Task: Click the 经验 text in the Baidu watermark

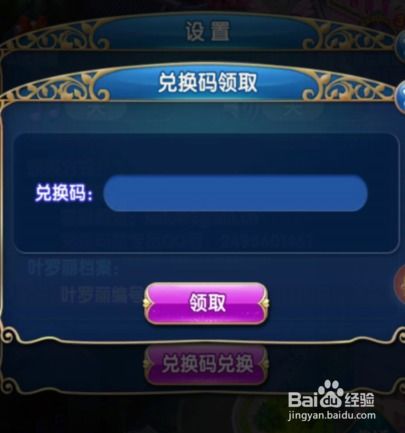Action: pos(359,399)
